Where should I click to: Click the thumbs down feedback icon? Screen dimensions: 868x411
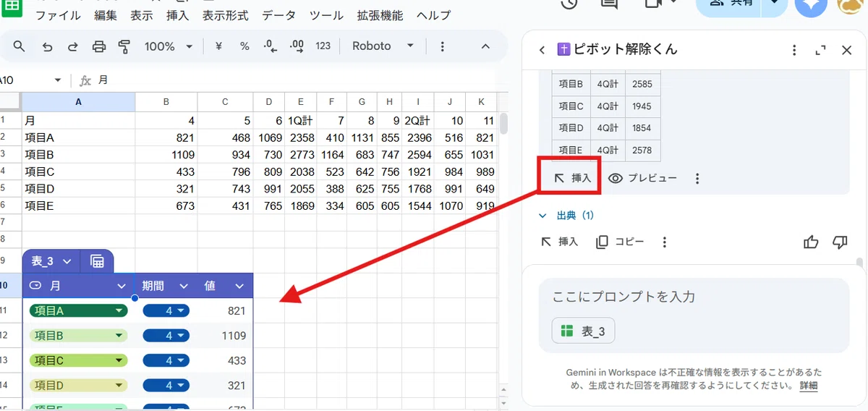839,242
